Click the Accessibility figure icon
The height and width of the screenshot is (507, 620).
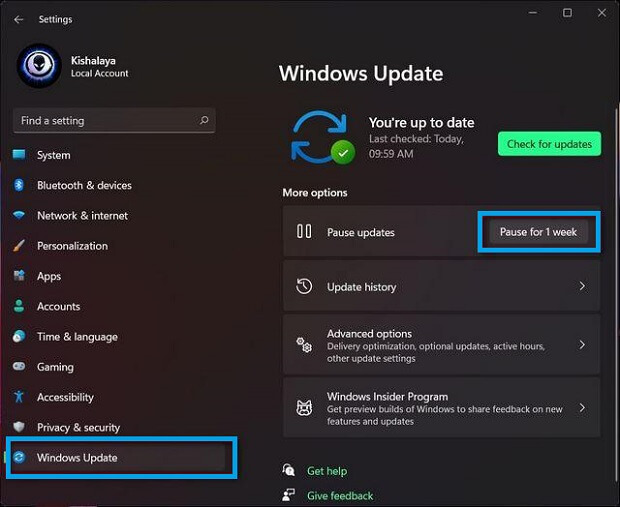click(19, 396)
